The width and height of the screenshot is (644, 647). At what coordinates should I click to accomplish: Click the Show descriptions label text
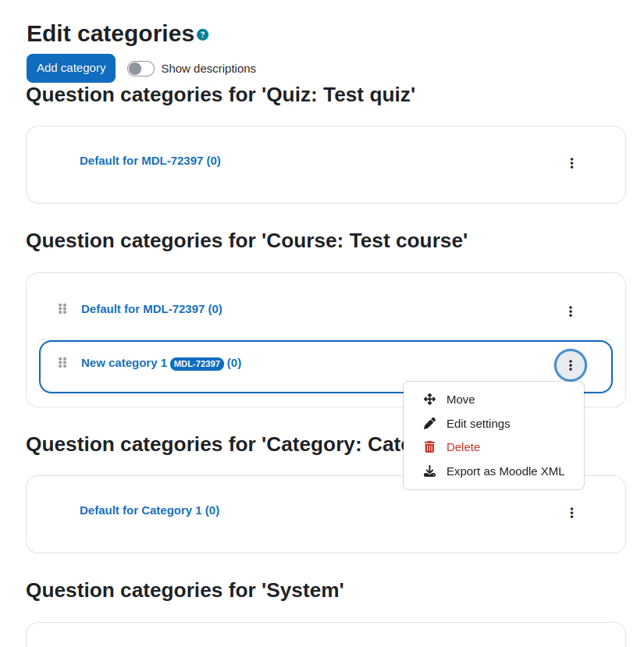pyautogui.click(x=208, y=69)
